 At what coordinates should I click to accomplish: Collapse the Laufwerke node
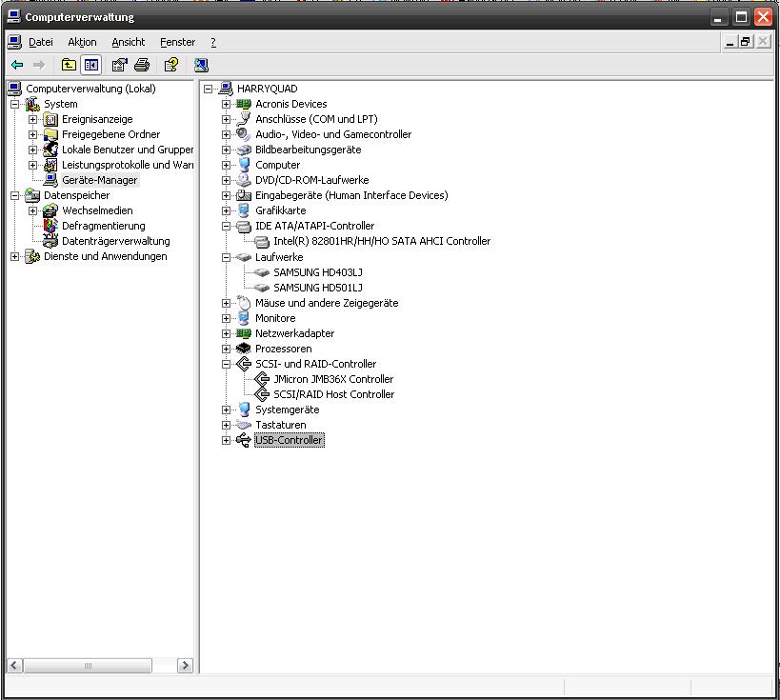pyautogui.click(x=226, y=257)
